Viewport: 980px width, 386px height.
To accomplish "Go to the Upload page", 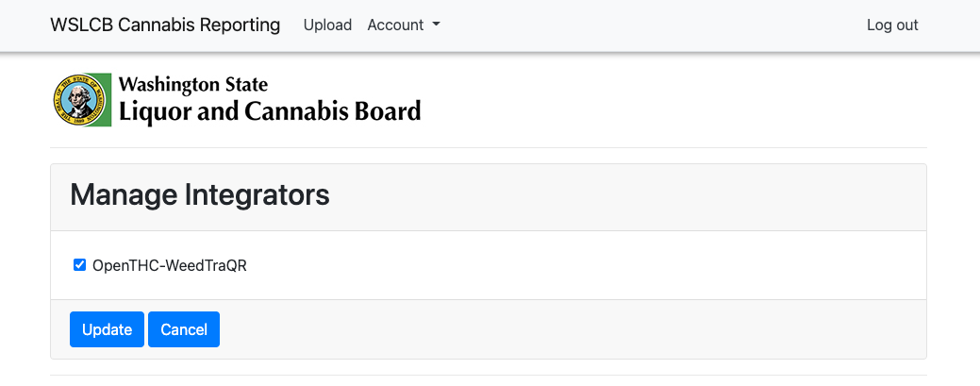I will [x=327, y=25].
